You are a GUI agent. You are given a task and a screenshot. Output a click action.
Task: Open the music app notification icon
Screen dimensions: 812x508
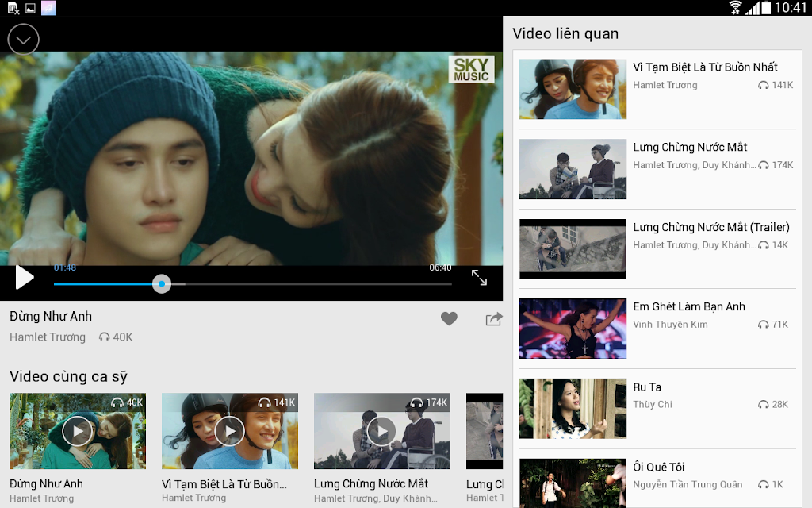coord(48,8)
